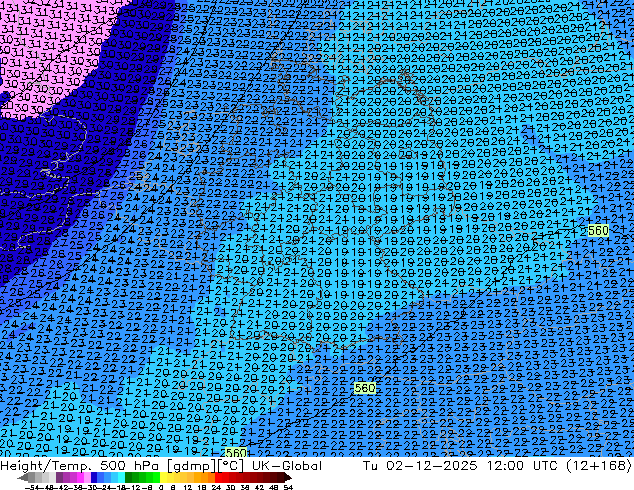
Task: Click the 'UK-Global' model name text
Action: click(287, 465)
